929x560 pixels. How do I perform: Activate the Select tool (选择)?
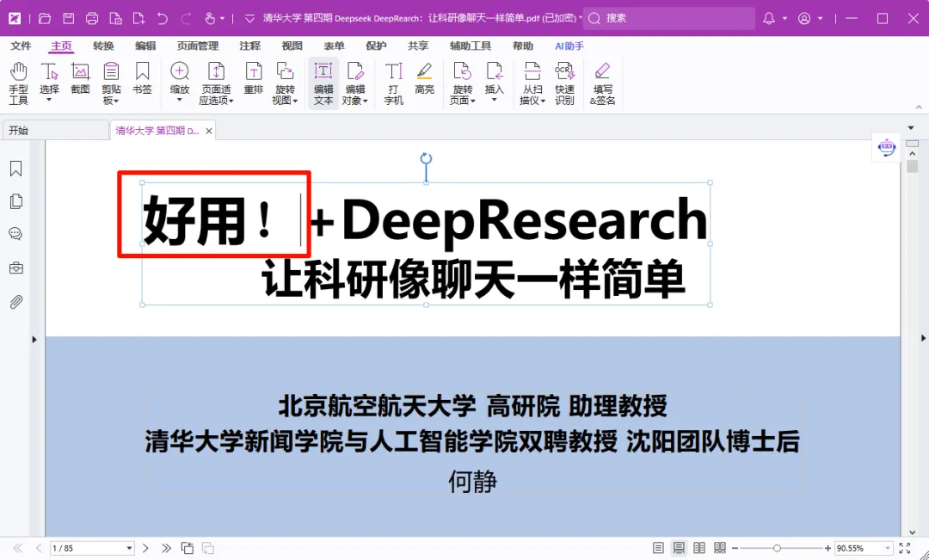pos(49,83)
